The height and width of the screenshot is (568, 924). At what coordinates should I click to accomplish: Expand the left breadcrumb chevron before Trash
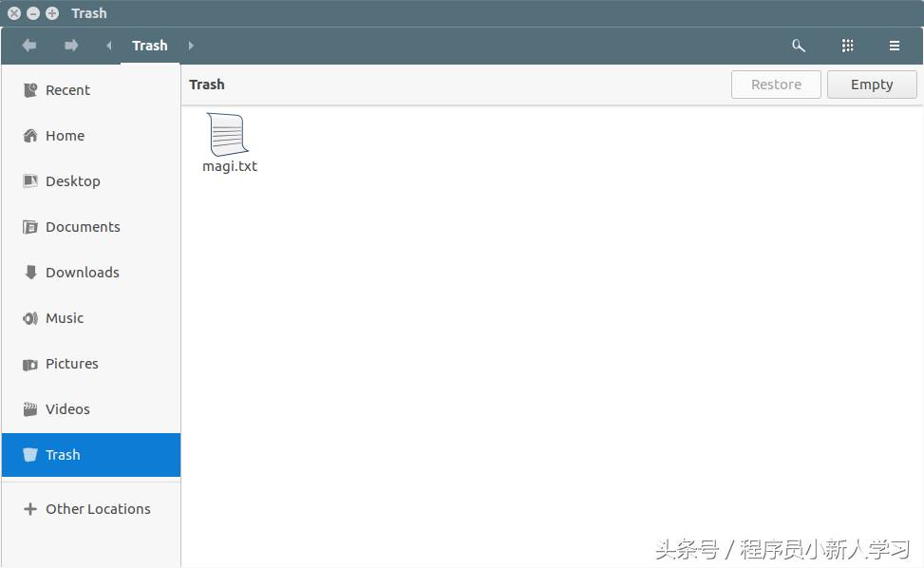coord(108,45)
